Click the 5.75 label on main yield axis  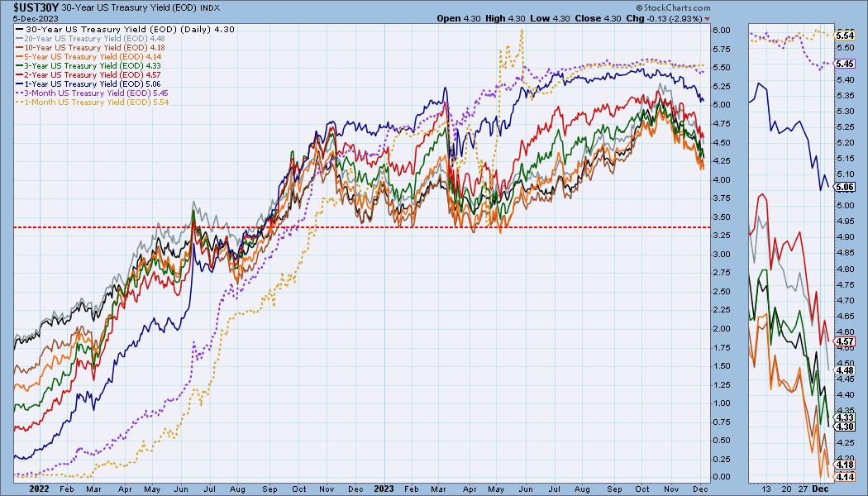(x=722, y=50)
